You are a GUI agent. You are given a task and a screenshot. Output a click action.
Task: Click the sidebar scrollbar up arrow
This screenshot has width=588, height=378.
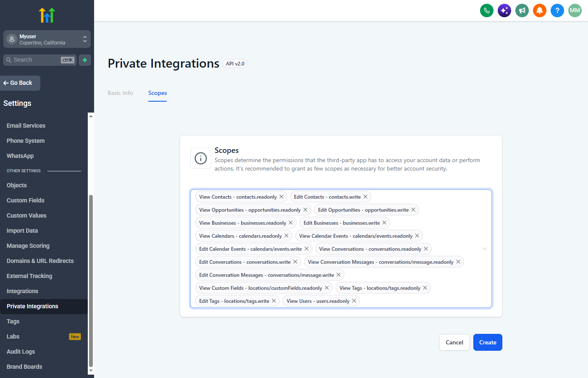click(x=91, y=116)
